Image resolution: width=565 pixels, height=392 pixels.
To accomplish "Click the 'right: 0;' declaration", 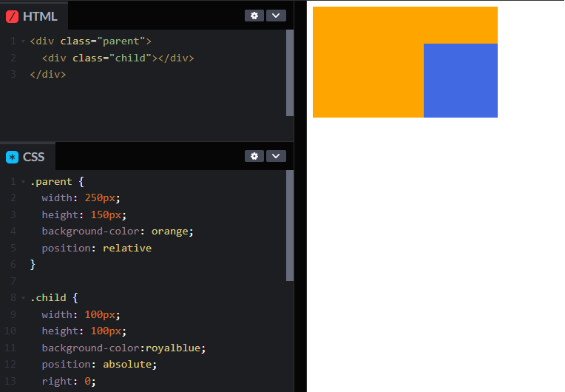I will click(69, 381).
